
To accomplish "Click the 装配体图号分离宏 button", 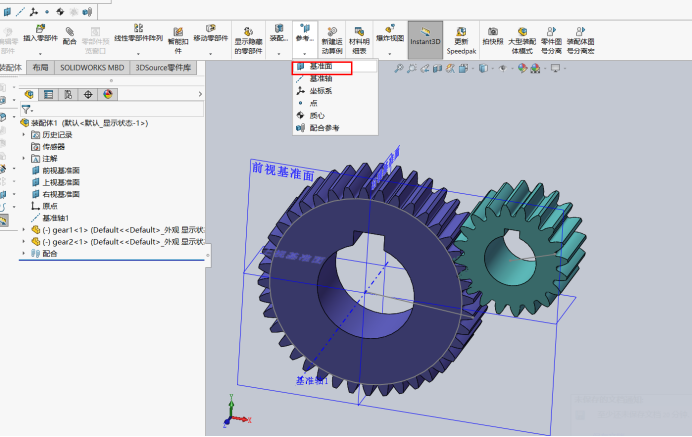I will 580,41.
